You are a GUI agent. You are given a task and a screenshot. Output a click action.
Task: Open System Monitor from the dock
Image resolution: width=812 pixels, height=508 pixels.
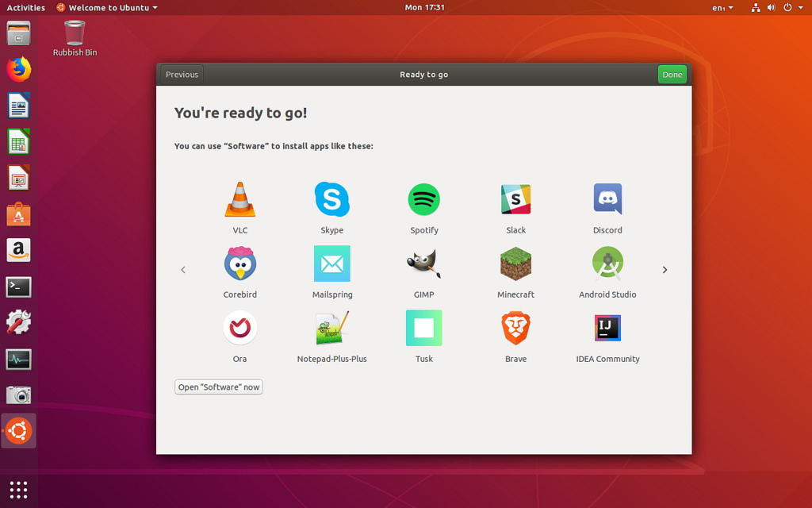point(19,360)
